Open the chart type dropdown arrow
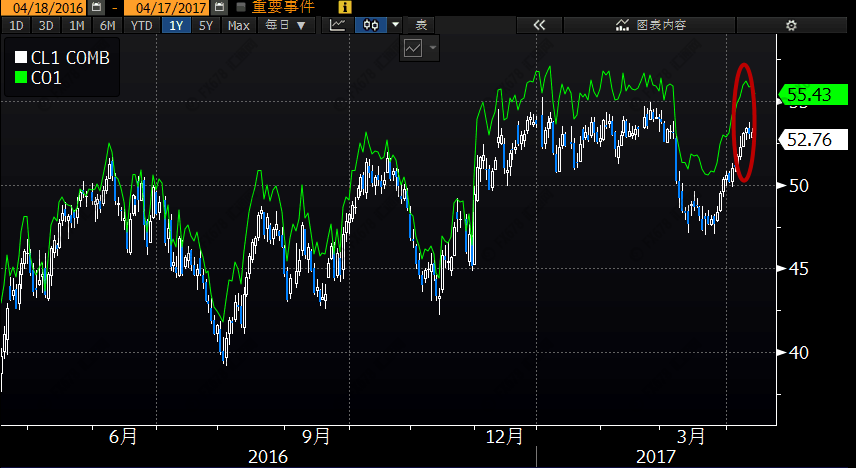The width and height of the screenshot is (856, 468). click(396, 25)
